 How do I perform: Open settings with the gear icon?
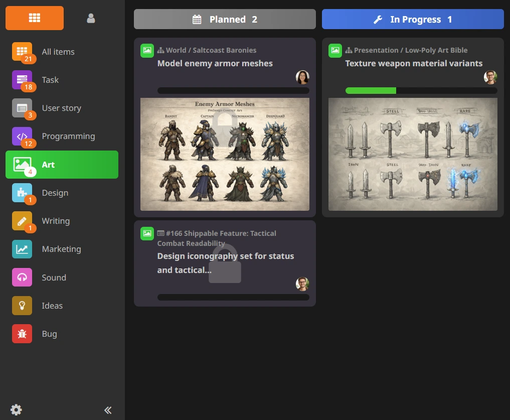pos(16,410)
